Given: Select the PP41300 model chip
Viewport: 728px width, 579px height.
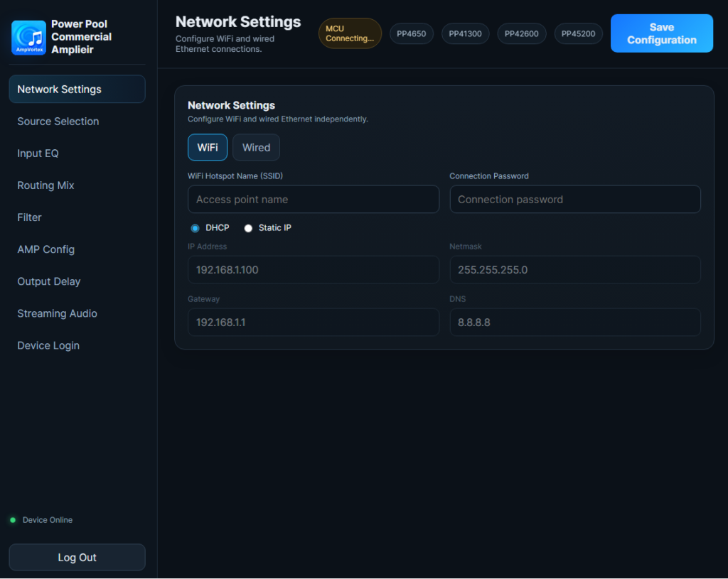Looking at the screenshot, I should [465, 34].
